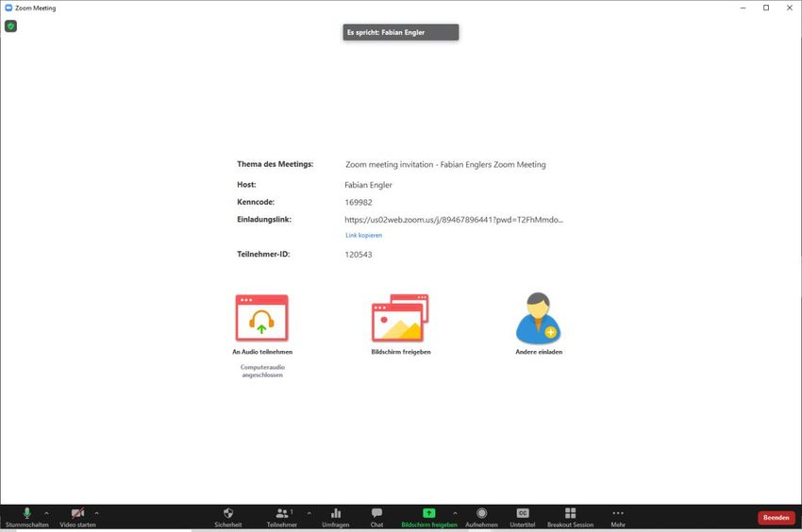Viewport: 802px width, 532px height.
Task: Expand share options arrow beside Bildschirm freigeben
Action: (x=455, y=513)
